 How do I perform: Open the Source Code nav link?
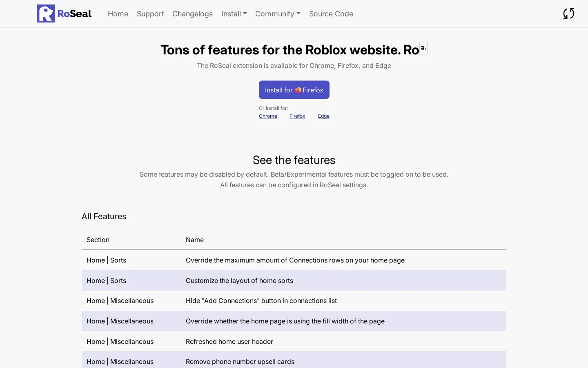[x=331, y=13]
